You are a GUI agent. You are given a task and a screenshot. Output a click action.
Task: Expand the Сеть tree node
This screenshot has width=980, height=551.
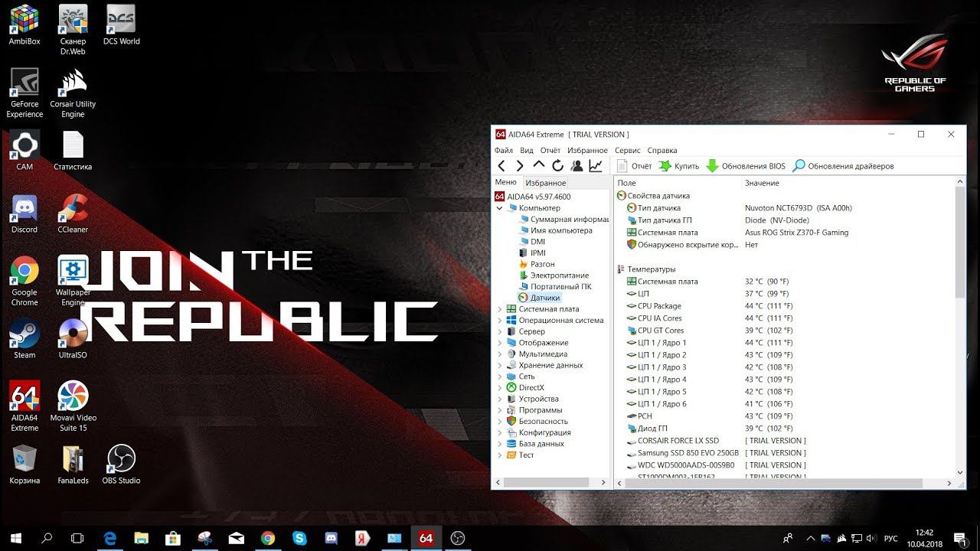click(500, 377)
